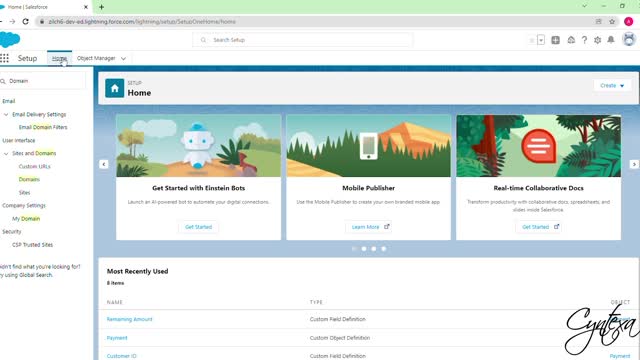The width and height of the screenshot is (640, 360).
Task: Open the user profile avatar
Action: point(629,40)
